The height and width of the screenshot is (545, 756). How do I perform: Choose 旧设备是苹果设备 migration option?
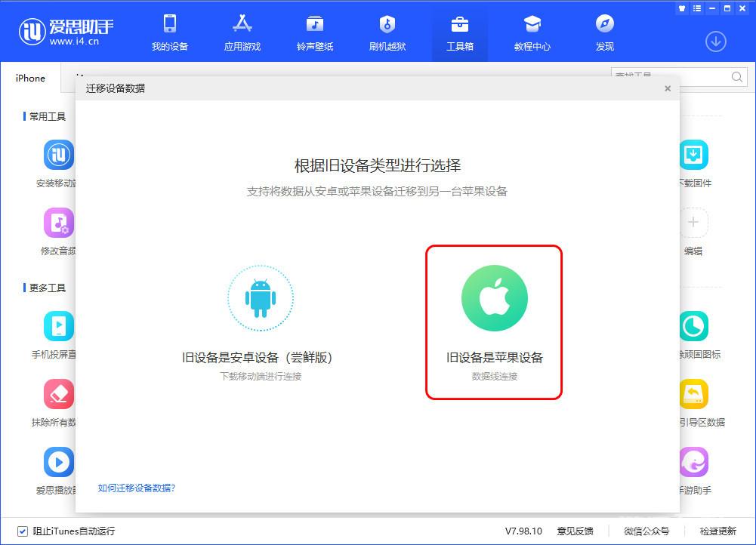(494, 321)
